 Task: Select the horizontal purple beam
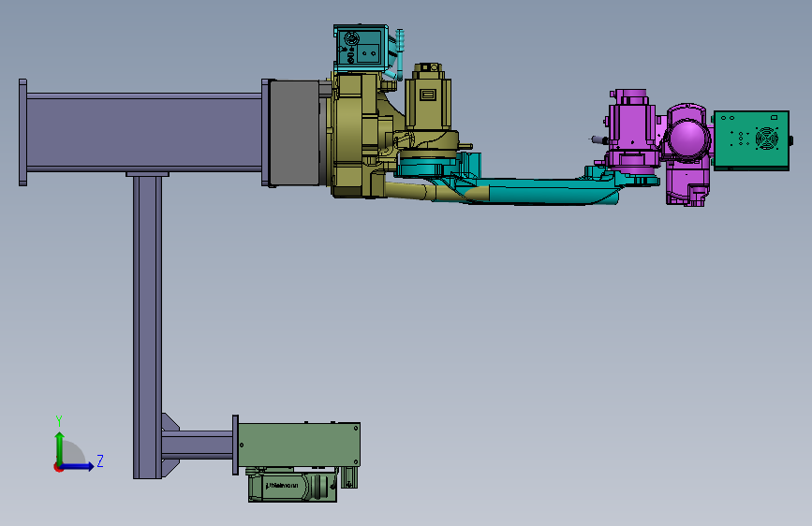(x=144, y=132)
